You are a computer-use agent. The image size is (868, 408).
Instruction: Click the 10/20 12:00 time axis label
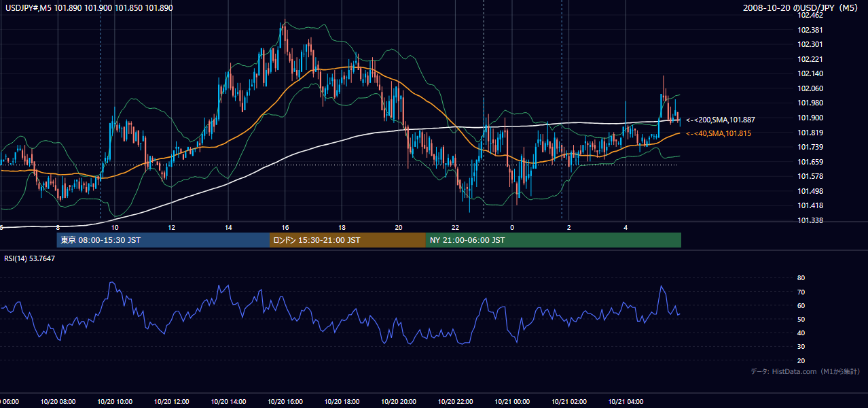pyautogui.click(x=171, y=402)
